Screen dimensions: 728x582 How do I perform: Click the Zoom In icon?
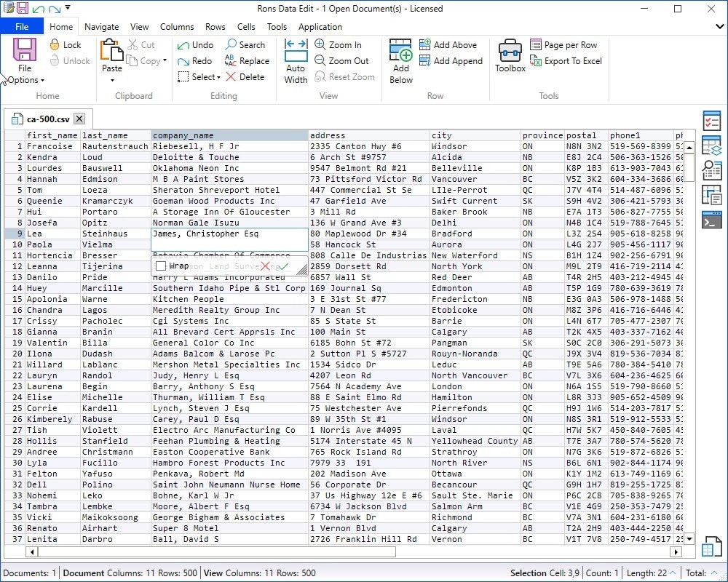[320, 44]
